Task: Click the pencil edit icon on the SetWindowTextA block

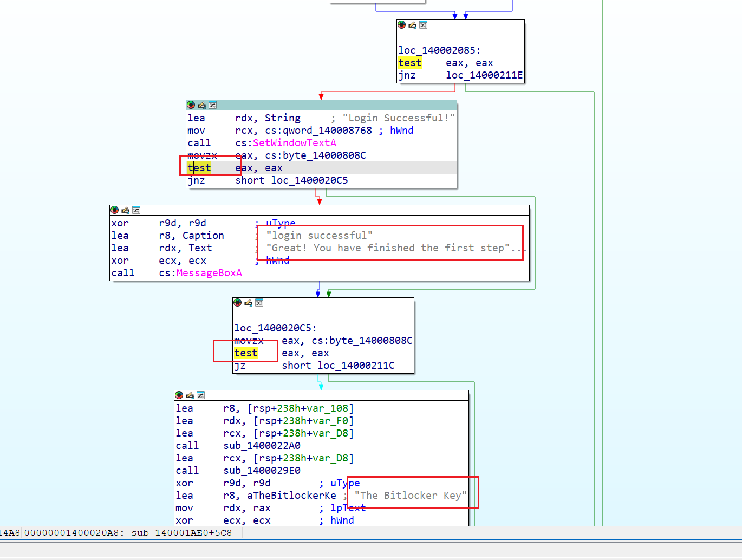Action: click(x=201, y=105)
